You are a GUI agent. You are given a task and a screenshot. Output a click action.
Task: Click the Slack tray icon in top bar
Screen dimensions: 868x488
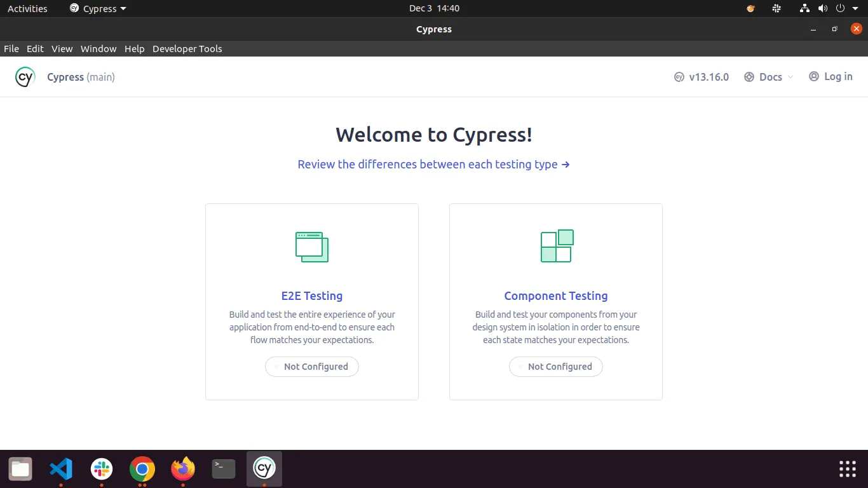(x=776, y=8)
